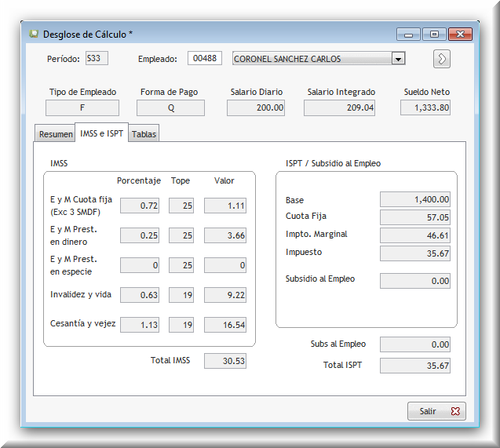Click the next employee arrow icon
Screen dimensions: 500x448
tap(441, 59)
